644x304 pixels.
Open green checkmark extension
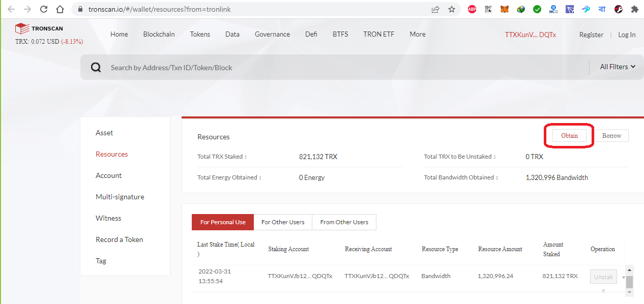pos(537,9)
